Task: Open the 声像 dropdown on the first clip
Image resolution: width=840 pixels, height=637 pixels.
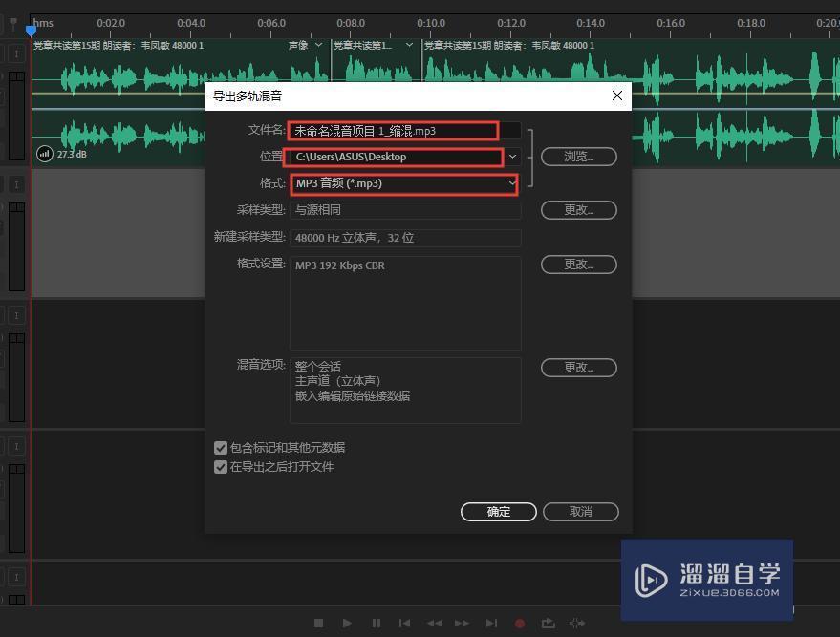Action: point(319,45)
